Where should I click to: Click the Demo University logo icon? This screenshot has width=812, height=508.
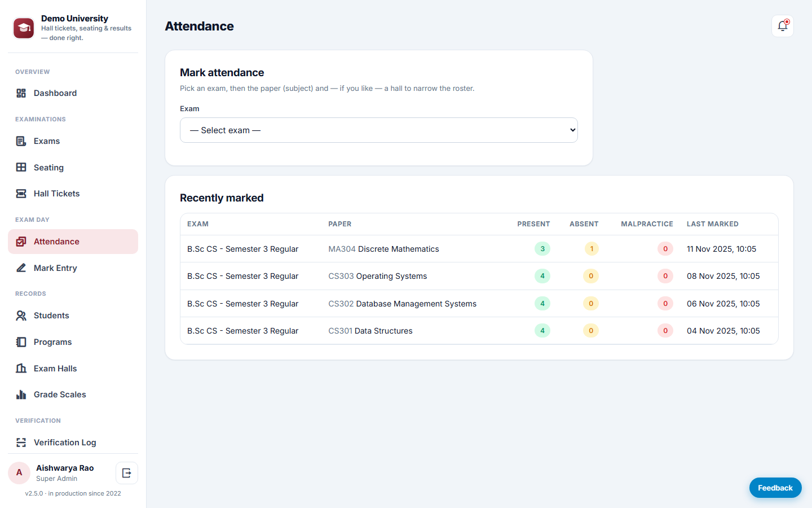click(x=24, y=28)
